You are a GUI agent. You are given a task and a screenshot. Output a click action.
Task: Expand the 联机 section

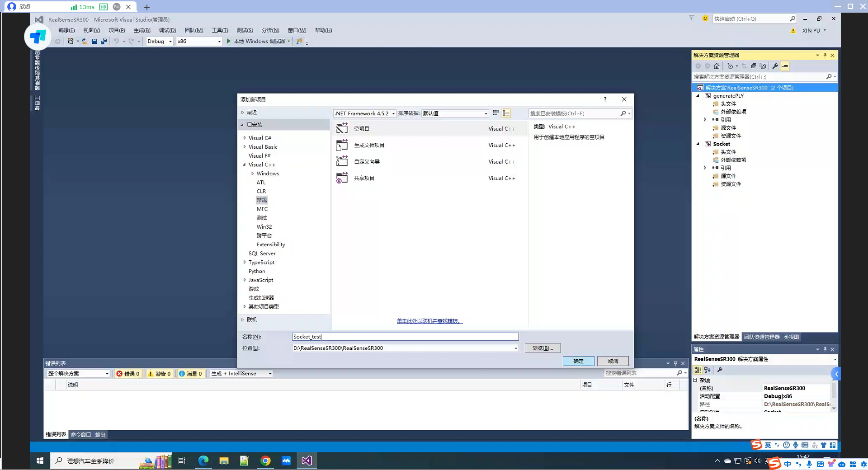pos(242,320)
